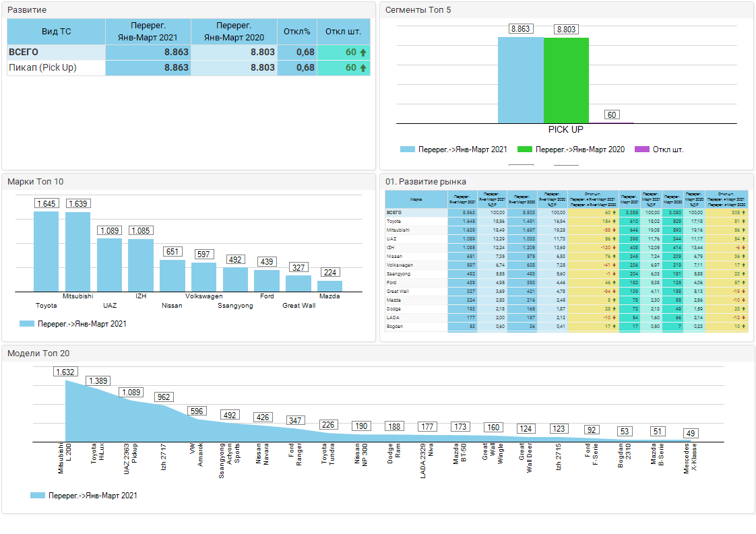
Task: Click green up arrow in ВСЕГО row
Action: coord(363,53)
